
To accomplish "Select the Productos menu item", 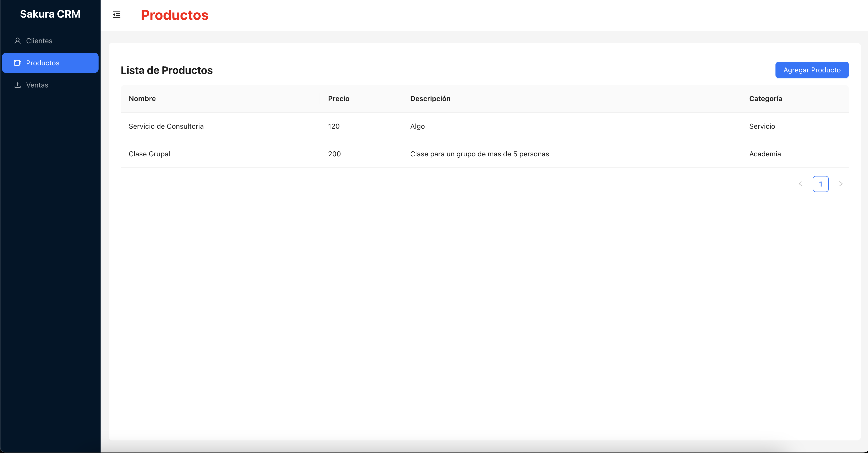I will (43, 63).
